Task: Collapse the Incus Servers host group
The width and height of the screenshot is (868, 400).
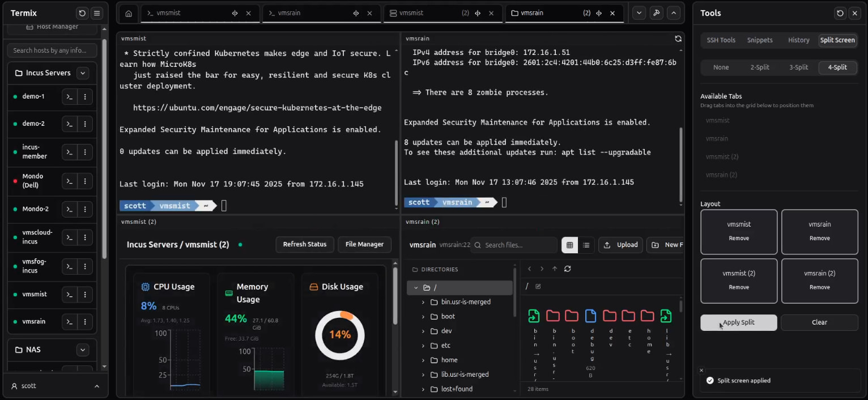Action: click(83, 73)
